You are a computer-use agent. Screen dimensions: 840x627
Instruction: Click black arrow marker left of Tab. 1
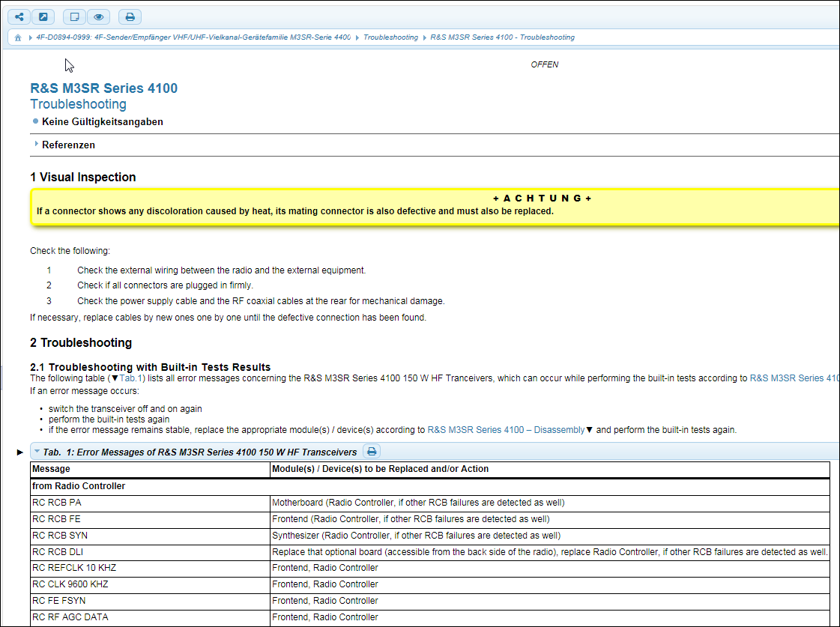point(19,452)
